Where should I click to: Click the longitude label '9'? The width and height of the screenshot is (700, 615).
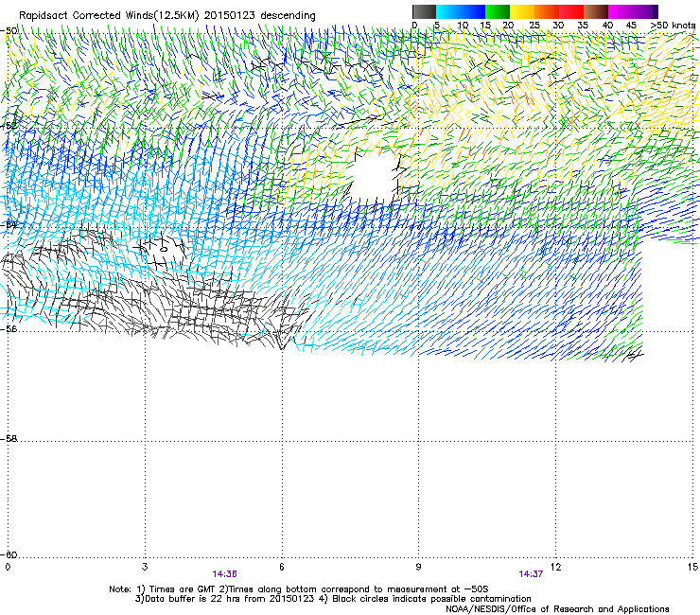click(418, 567)
